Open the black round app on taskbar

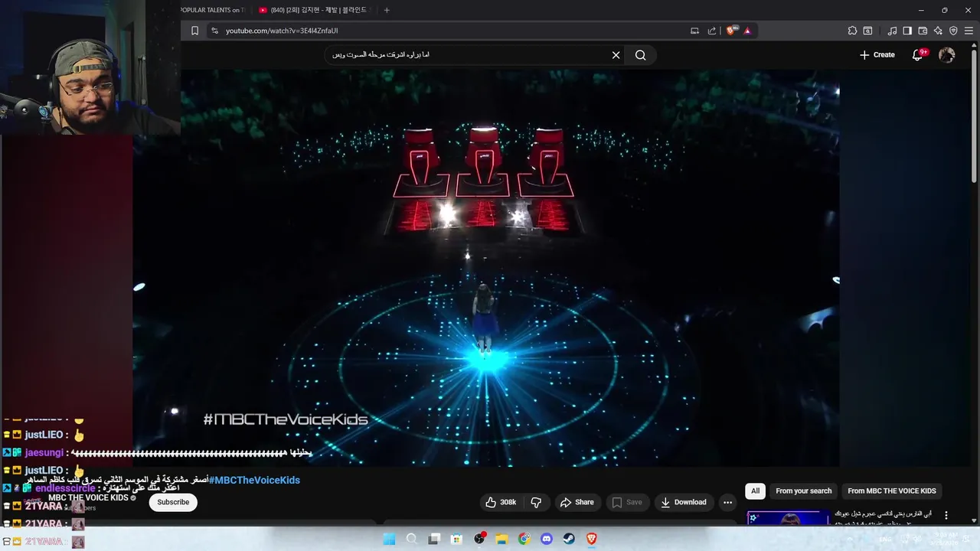click(x=479, y=539)
